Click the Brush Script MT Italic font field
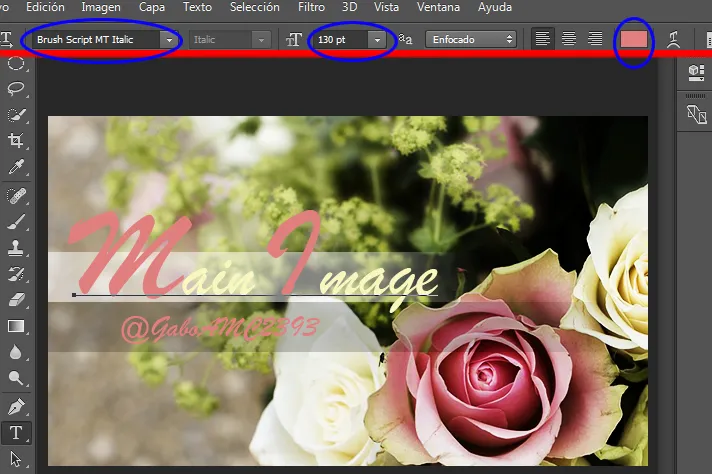The image size is (712, 474). click(x=96, y=40)
